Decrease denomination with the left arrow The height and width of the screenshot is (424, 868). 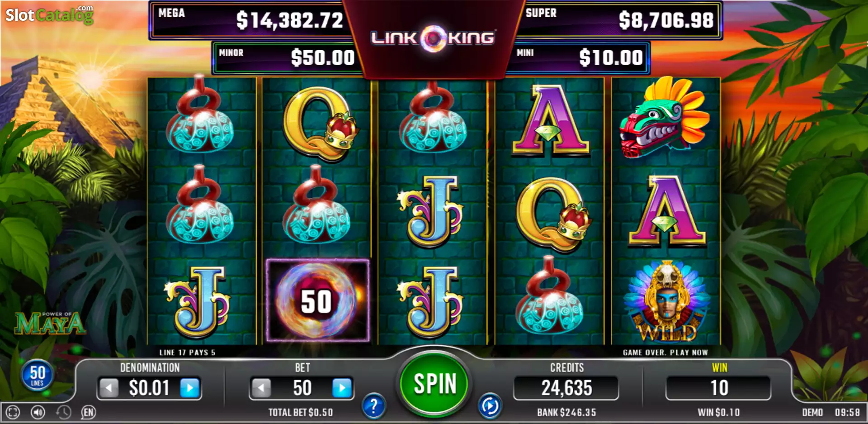coord(108,388)
